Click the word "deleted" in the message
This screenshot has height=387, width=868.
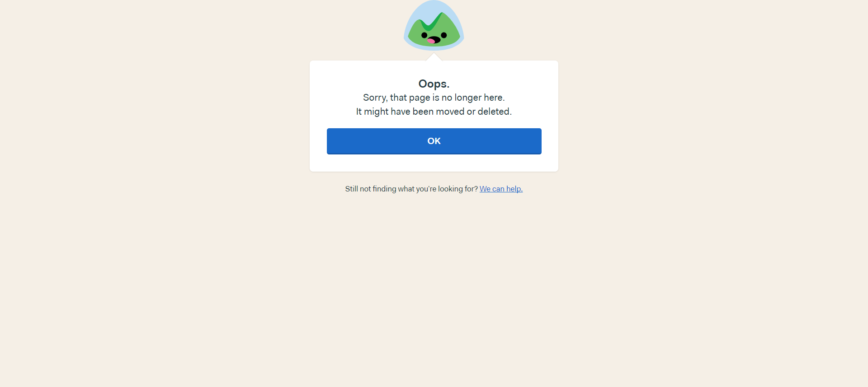pos(493,112)
